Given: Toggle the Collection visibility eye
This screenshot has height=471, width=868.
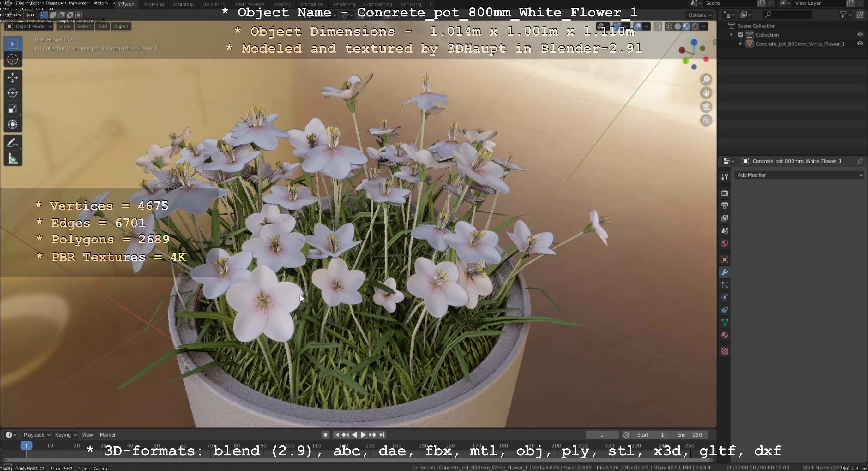Looking at the screenshot, I should point(859,35).
